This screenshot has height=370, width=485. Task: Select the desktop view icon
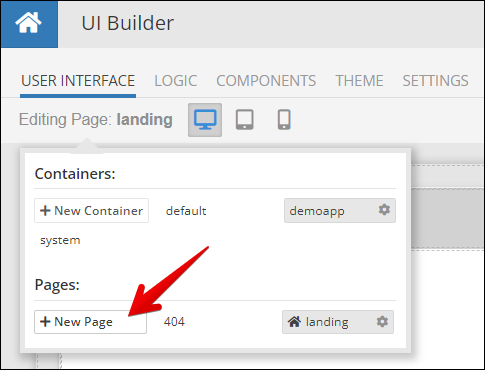coord(205,120)
